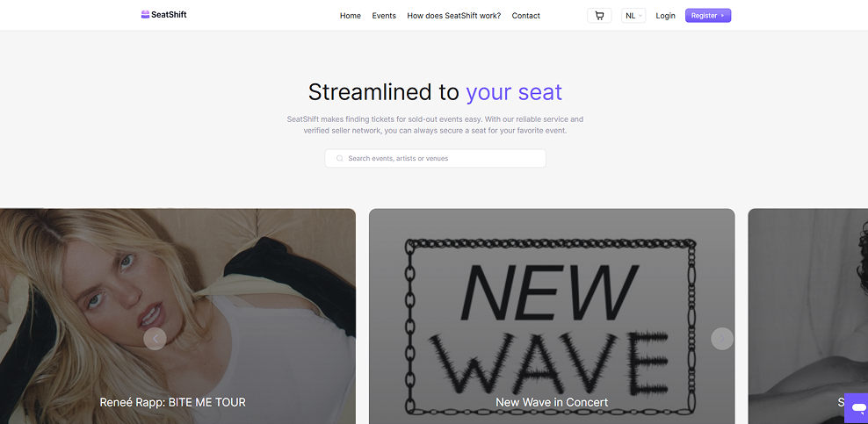Image resolution: width=868 pixels, height=424 pixels.
Task: Go to previous carousel slide arrow
Action: pyautogui.click(x=155, y=338)
